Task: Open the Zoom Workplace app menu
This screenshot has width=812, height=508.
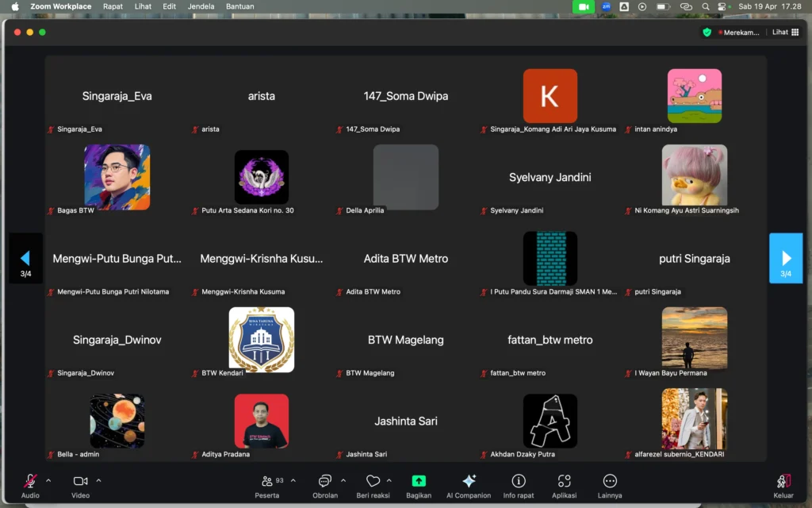Action: [x=60, y=6]
